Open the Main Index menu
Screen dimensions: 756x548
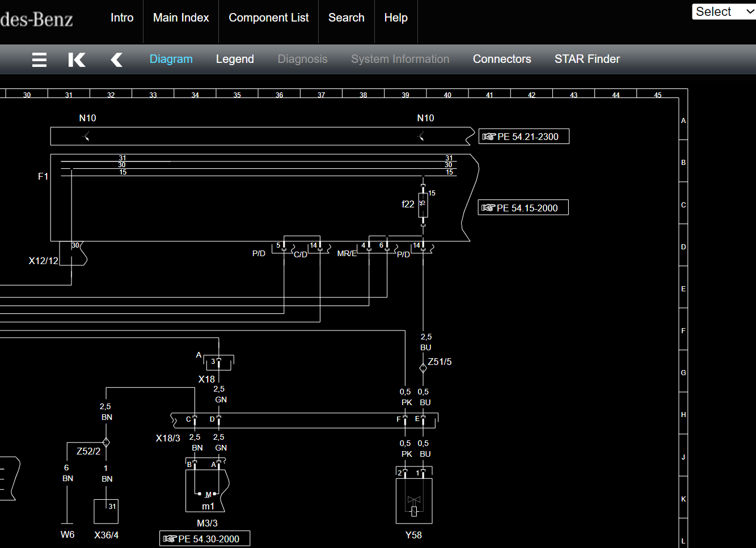tap(181, 18)
